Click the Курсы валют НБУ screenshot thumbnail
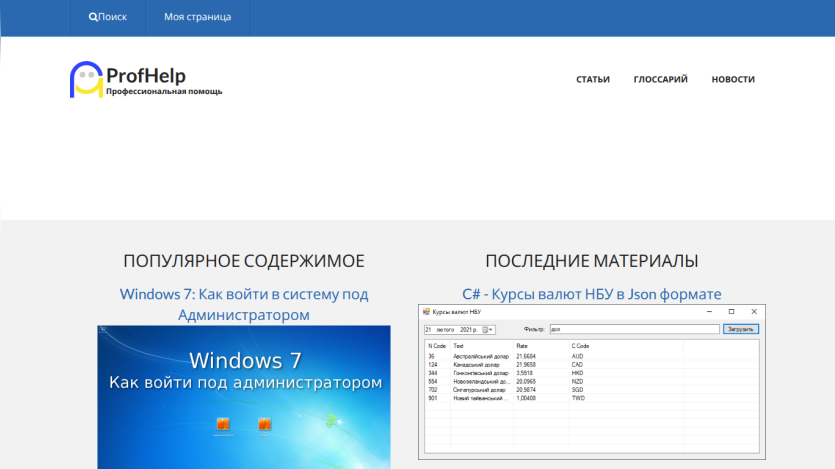Viewport: 835px width, 469px height. click(x=592, y=382)
